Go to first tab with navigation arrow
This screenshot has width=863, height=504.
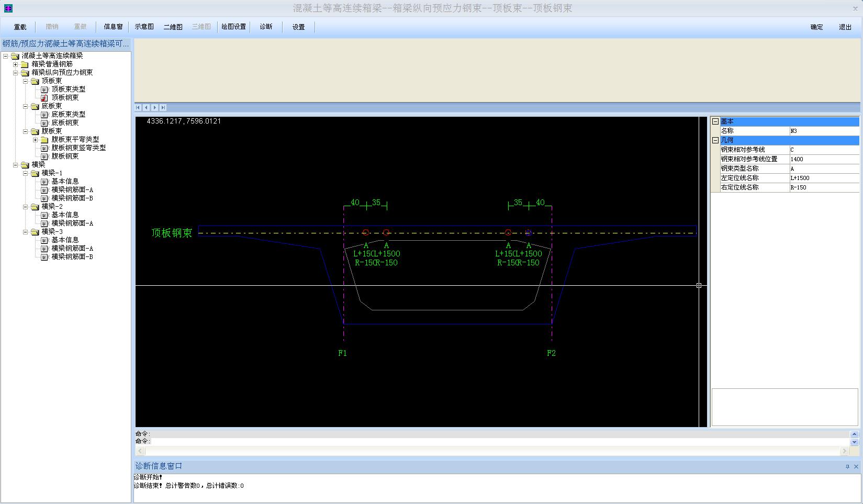click(x=138, y=107)
